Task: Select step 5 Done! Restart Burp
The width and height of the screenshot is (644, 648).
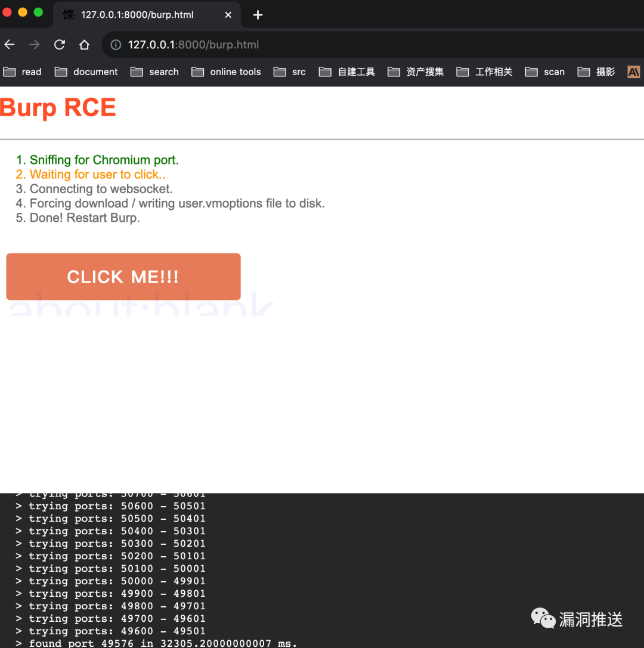Action: click(x=78, y=218)
